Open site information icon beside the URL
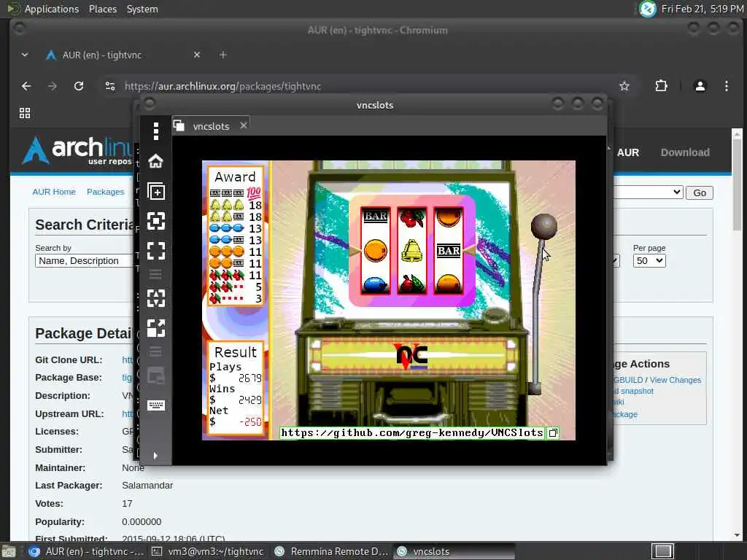747x560 pixels. [x=110, y=86]
